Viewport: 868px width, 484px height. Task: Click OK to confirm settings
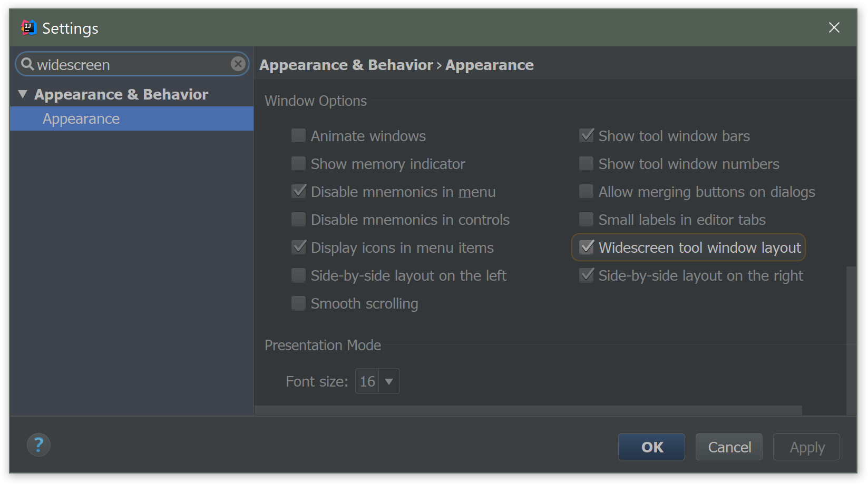[x=651, y=447]
